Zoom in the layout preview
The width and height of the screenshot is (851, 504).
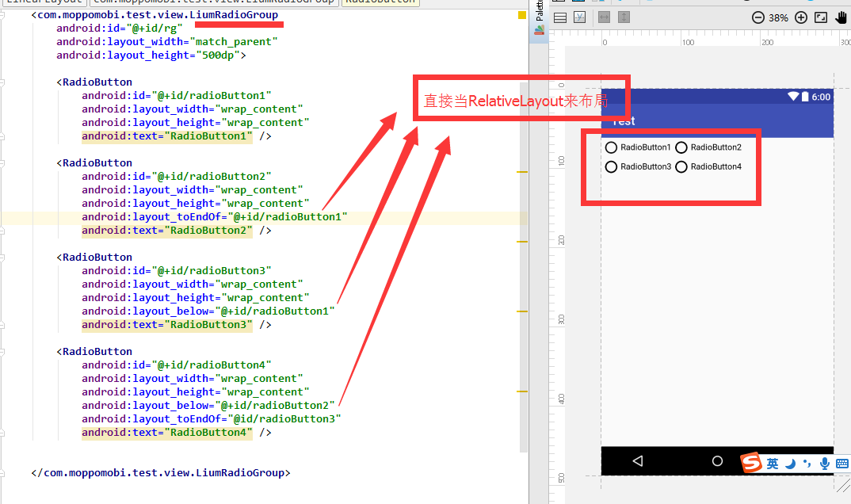coord(801,18)
